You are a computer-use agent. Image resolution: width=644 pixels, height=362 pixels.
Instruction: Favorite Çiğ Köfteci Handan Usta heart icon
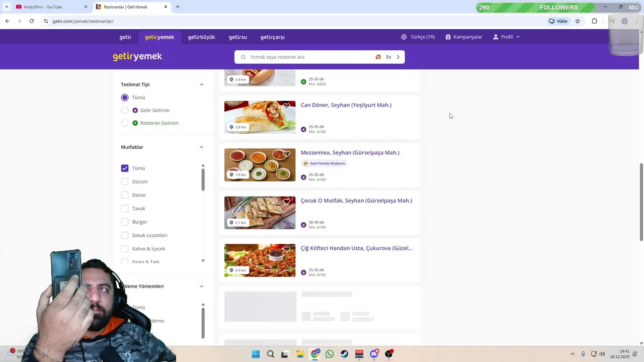coord(286,249)
